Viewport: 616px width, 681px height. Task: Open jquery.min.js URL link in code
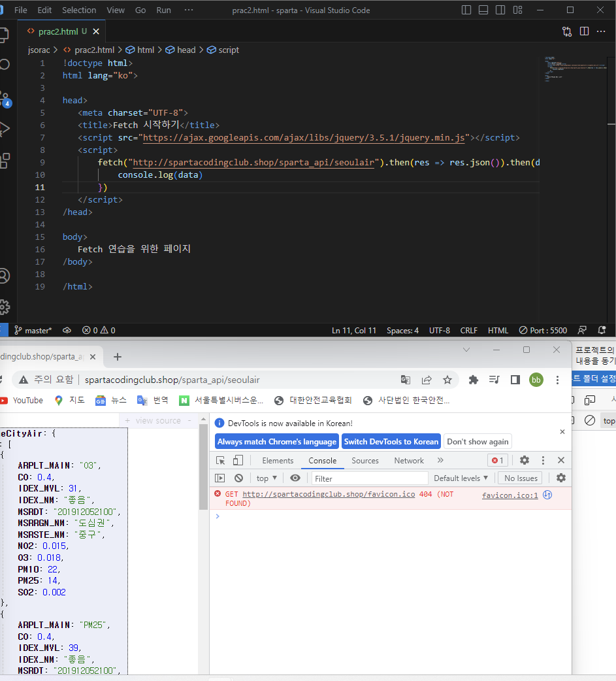point(304,138)
